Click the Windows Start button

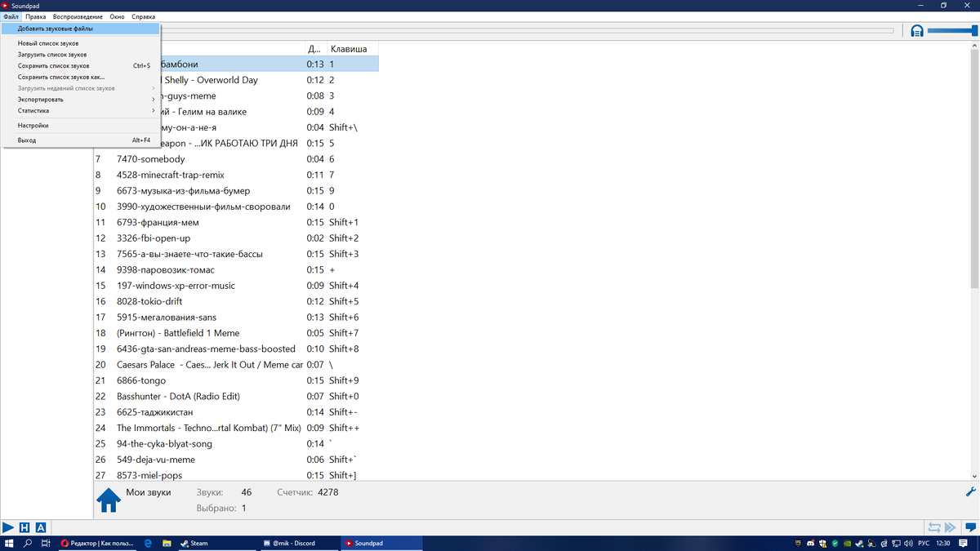coord(10,543)
